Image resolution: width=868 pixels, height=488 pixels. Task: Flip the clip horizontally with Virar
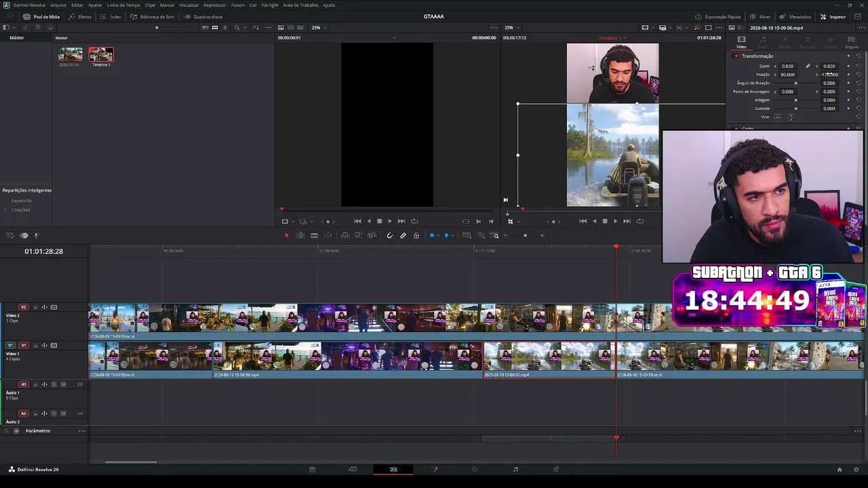[778, 117]
